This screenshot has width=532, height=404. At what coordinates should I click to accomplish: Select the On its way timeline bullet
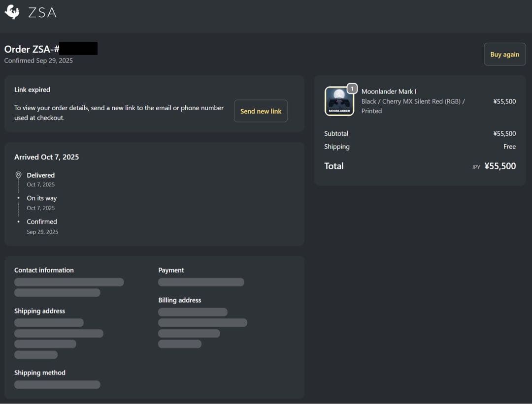(x=18, y=198)
